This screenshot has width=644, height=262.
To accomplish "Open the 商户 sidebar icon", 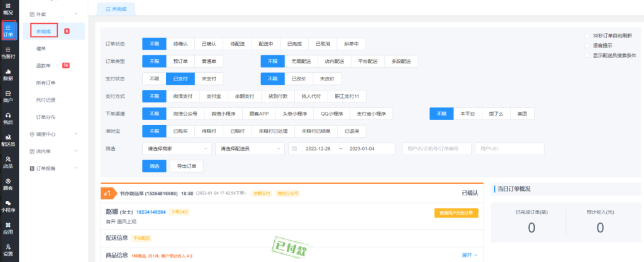I will click(8, 97).
